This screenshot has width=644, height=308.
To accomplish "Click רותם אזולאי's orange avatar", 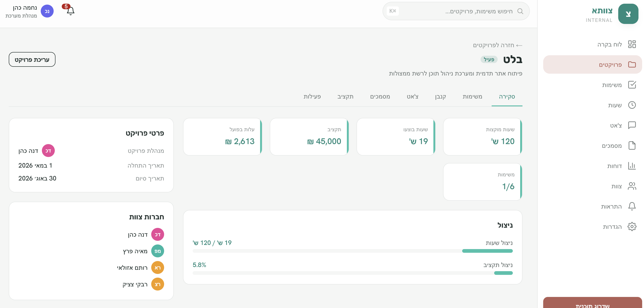I will click(x=157, y=267).
